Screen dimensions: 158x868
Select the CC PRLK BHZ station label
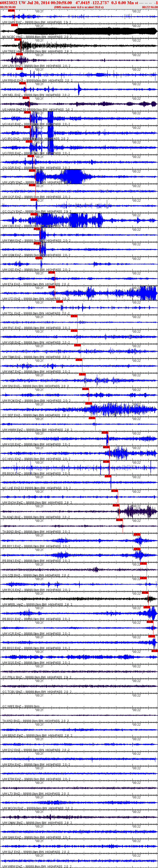[x=37, y=677]
